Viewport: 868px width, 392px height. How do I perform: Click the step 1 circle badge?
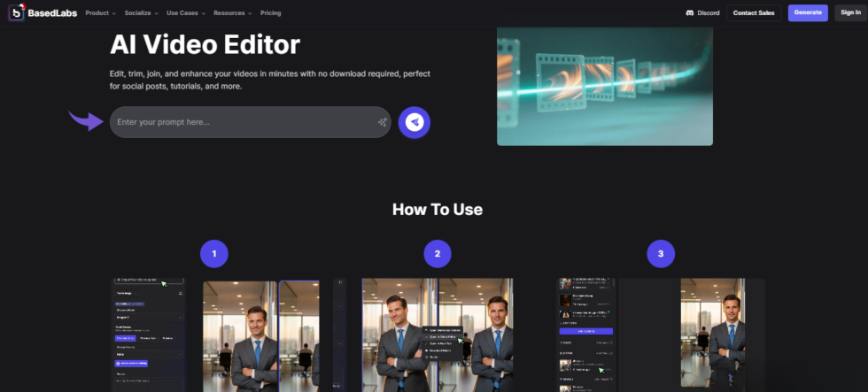214,254
